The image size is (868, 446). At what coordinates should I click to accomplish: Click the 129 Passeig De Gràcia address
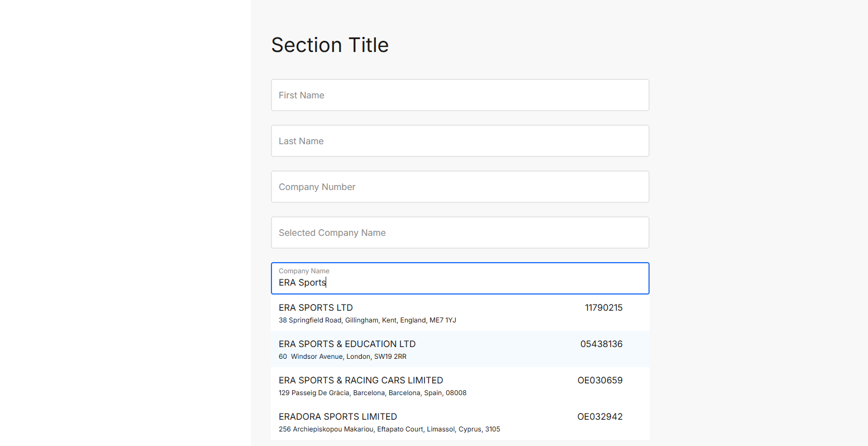372,393
